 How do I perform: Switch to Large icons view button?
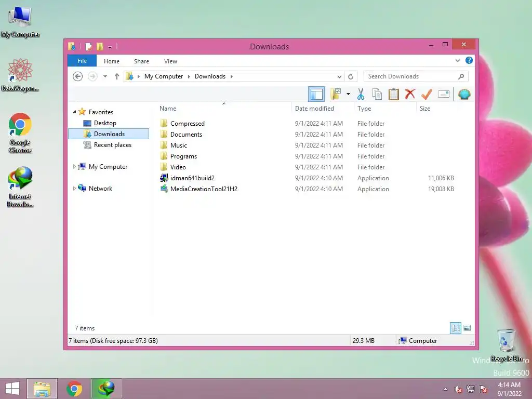(467, 328)
